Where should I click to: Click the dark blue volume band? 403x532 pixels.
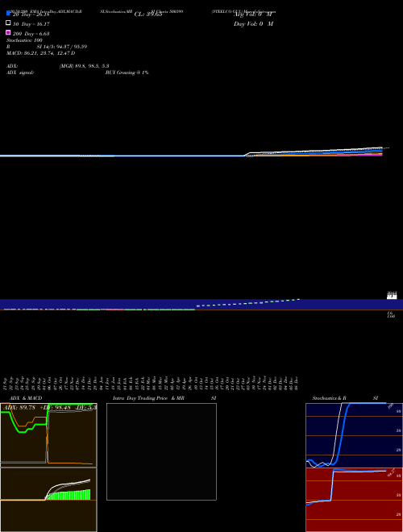tap(201, 305)
